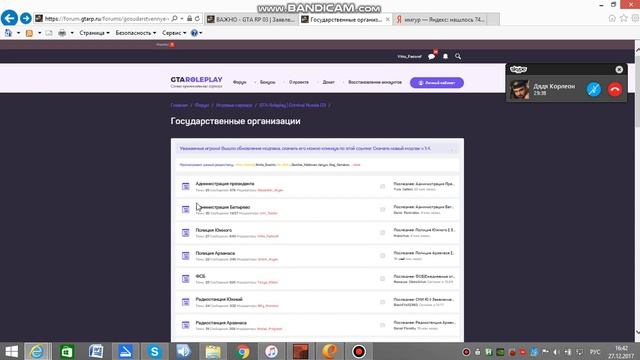Open the IE home page icon
The height and width of the screenshot is (360, 640).
tap(612, 18)
